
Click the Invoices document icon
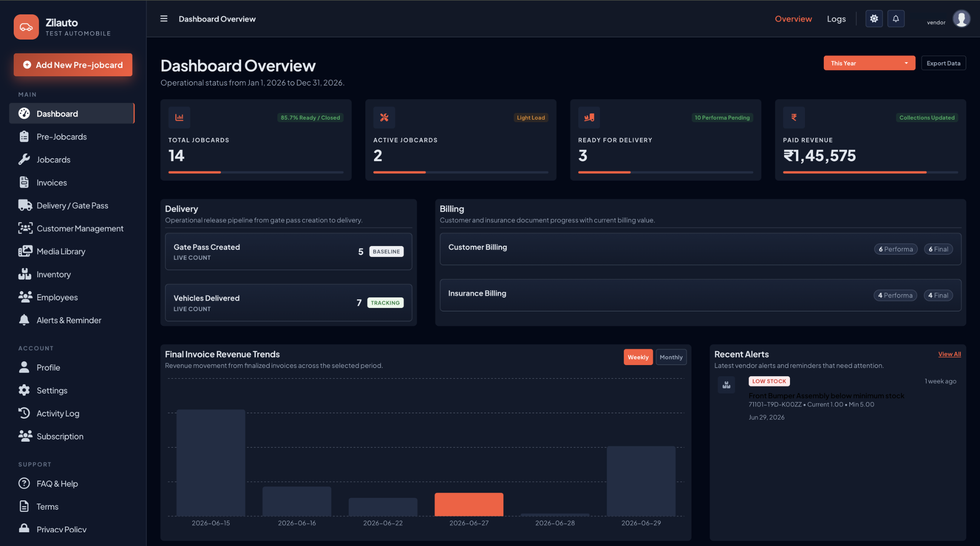tap(24, 182)
